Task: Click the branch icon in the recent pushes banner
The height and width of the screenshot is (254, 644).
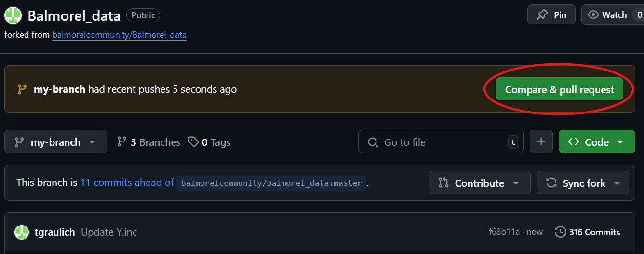Action: tap(22, 89)
